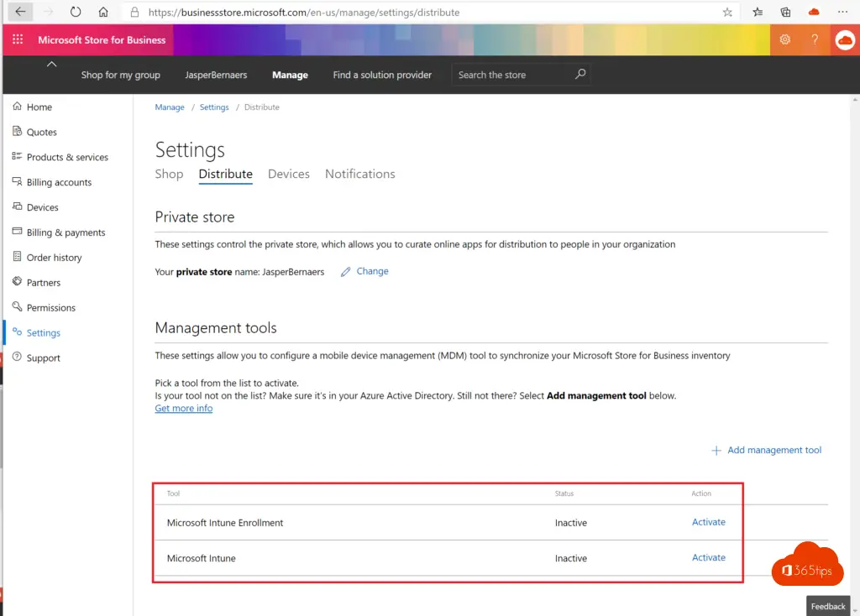The height and width of the screenshot is (616, 860).
Task: Click the pencil icon beside Change
Action: 345,272
